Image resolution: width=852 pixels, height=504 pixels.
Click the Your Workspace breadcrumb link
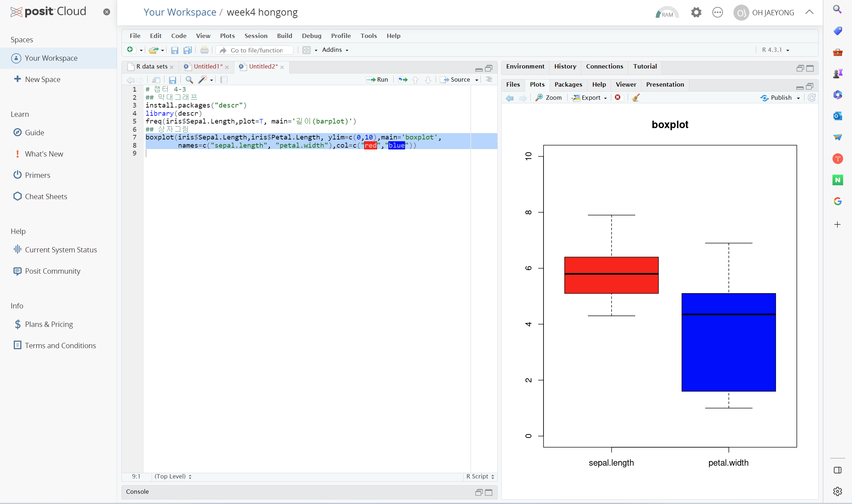[180, 12]
